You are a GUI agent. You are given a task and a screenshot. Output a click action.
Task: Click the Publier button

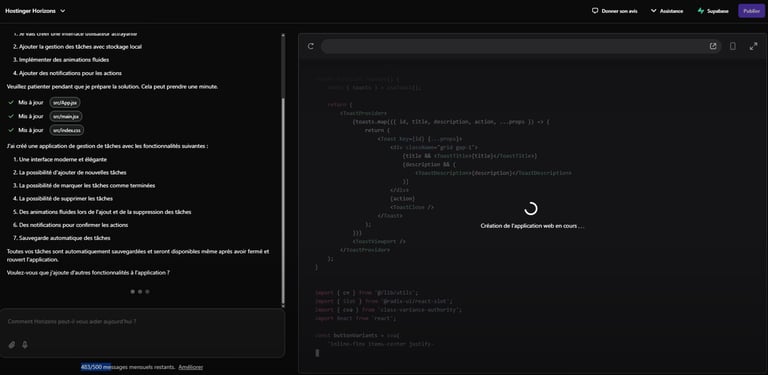pos(751,11)
